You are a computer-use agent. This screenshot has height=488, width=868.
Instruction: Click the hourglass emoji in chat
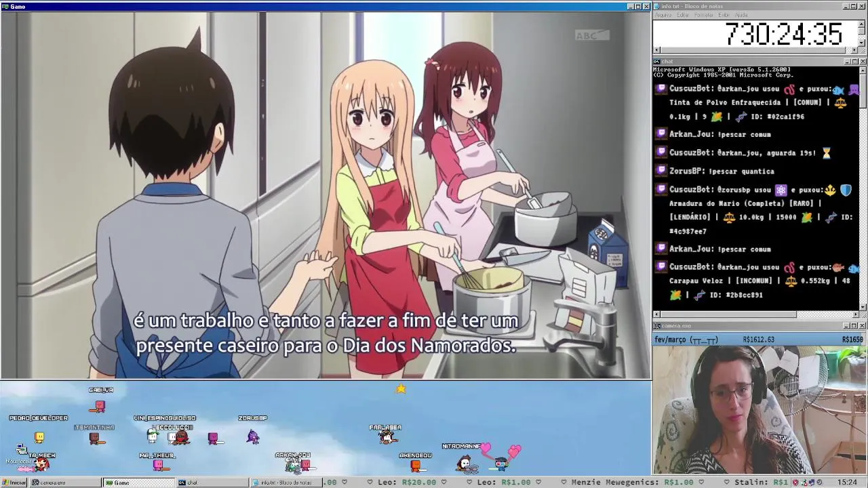pyautogui.click(x=826, y=154)
